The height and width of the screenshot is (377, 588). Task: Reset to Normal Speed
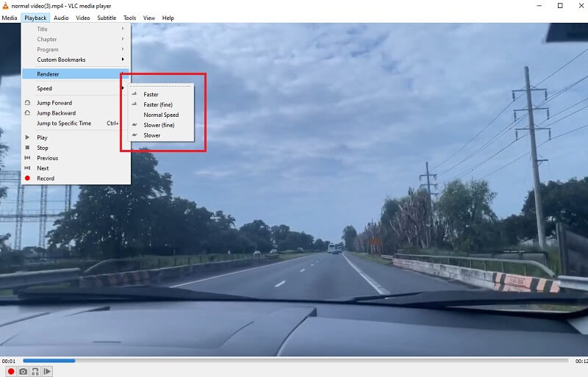(161, 115)
